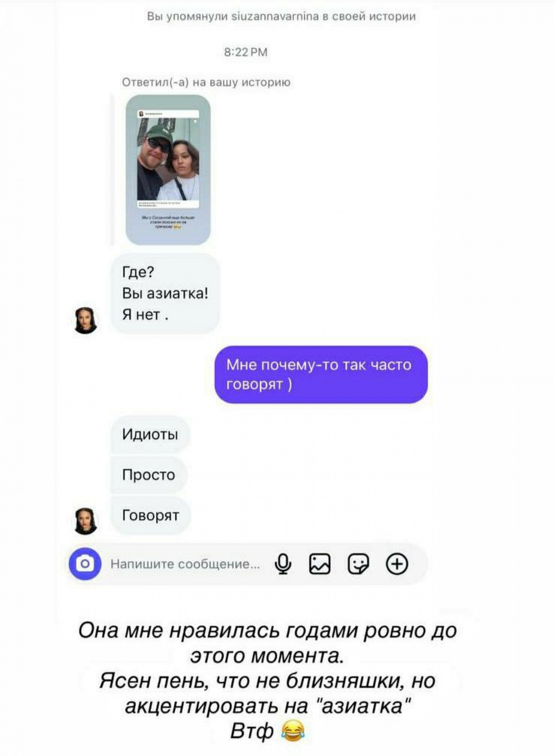The height and width of the screenshot is (756, 555).
Task: Open the replied story thumbnail
Action: coord(168,169)
